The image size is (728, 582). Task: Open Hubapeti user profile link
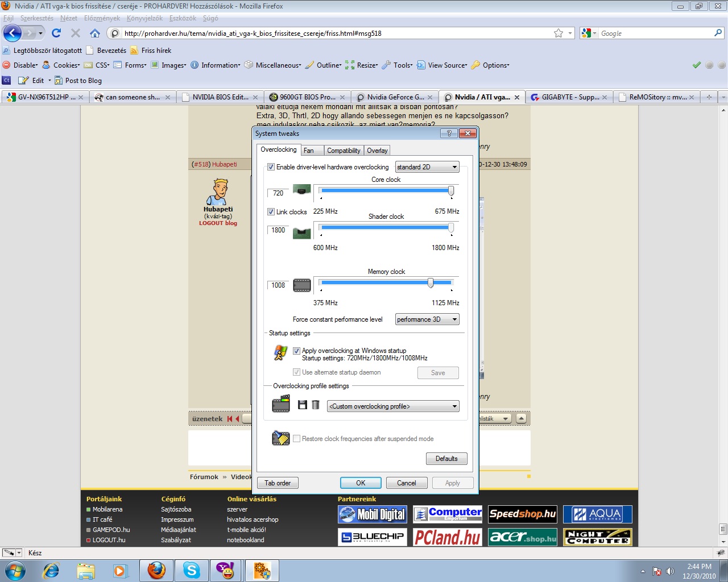pyautogui.click(x=224, y=164)
